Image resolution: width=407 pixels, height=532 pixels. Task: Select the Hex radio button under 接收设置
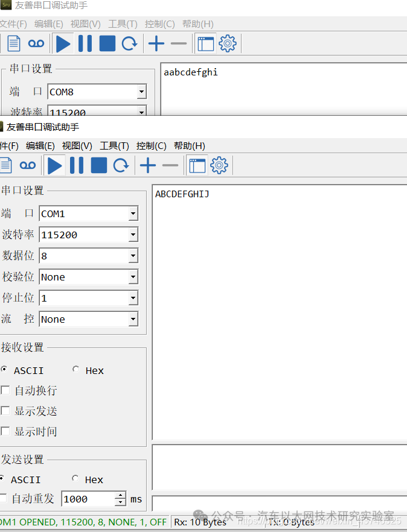pos(76,370)
